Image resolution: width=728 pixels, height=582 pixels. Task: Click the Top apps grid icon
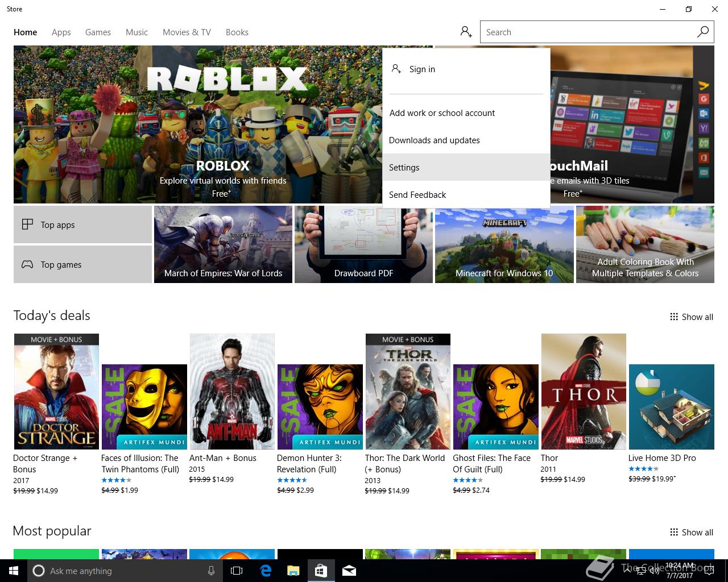(27, 225)
